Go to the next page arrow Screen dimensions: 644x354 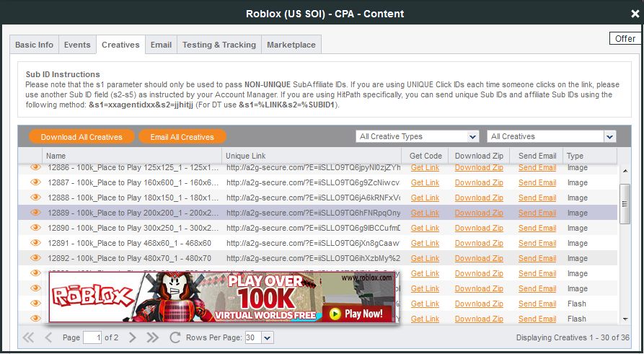[132, 337]
